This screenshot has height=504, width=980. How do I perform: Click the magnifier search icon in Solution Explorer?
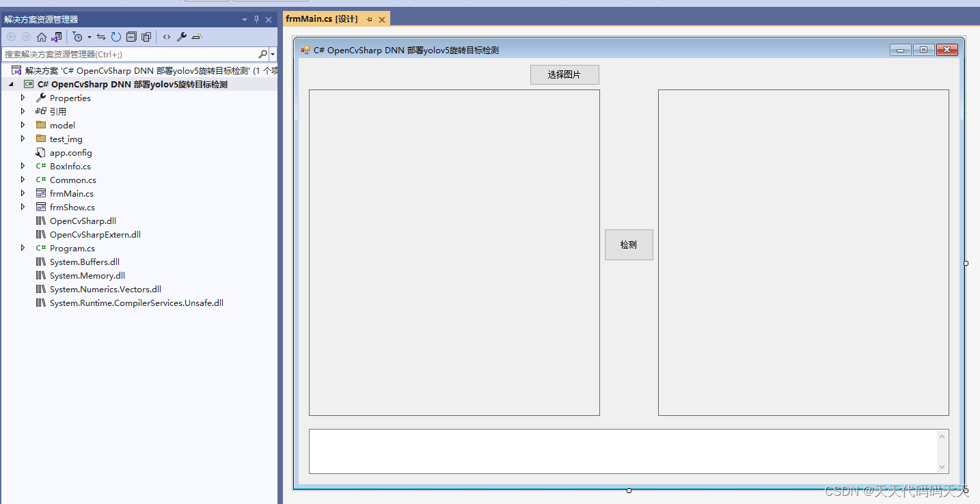click(263, 54)
